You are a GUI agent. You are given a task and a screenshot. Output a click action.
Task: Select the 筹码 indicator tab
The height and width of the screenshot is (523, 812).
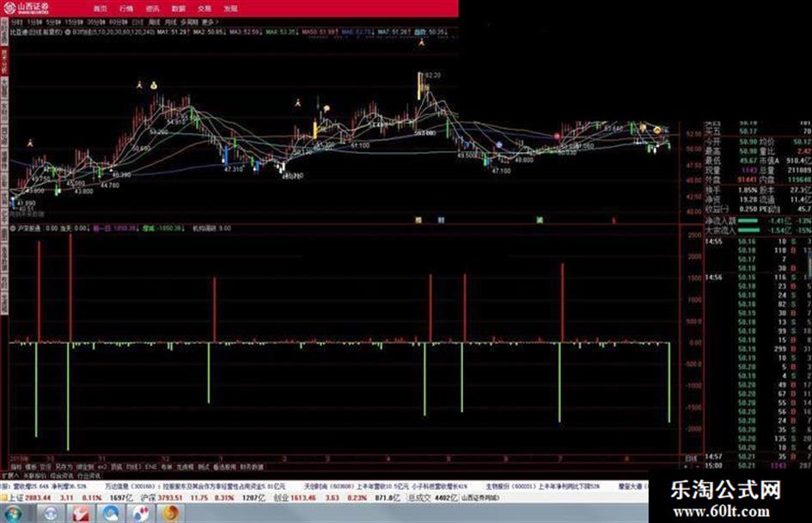click(x=166, y=466)
